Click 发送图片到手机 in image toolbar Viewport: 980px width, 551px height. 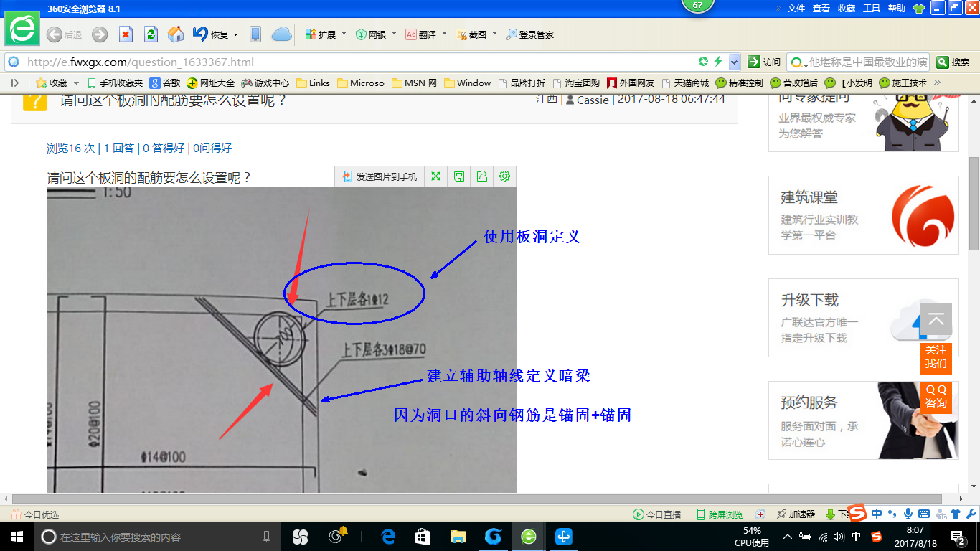[x=380, y=176]
